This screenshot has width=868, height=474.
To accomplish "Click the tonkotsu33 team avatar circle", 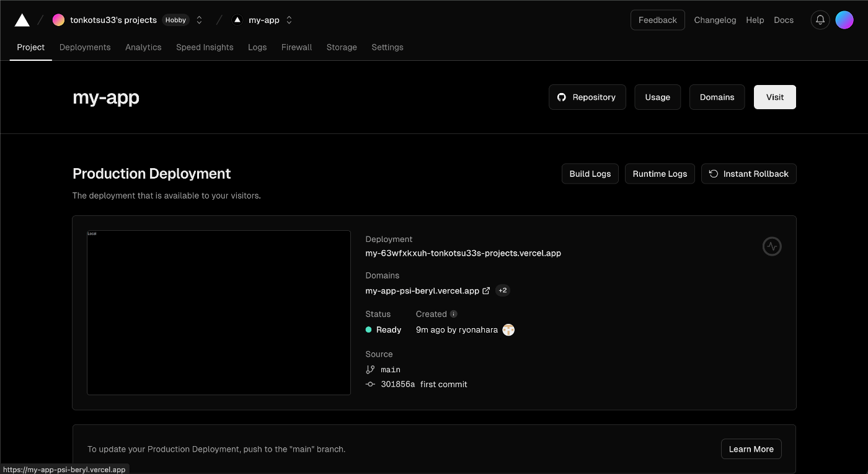I will [x=58, y=20].
